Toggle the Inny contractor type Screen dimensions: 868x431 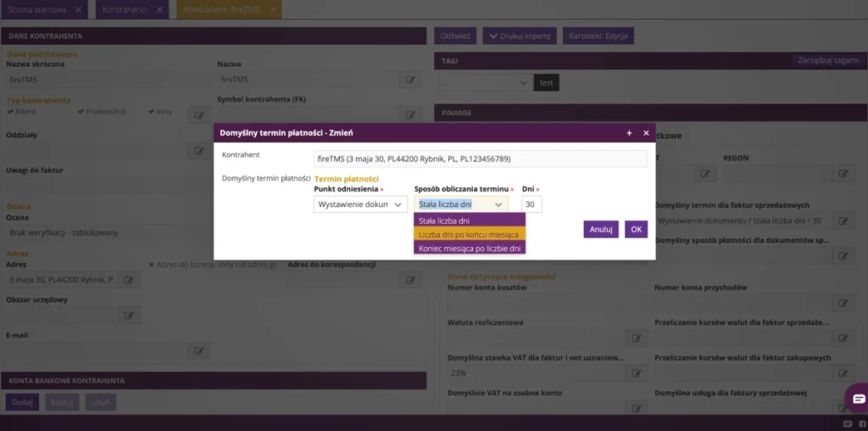160,111
